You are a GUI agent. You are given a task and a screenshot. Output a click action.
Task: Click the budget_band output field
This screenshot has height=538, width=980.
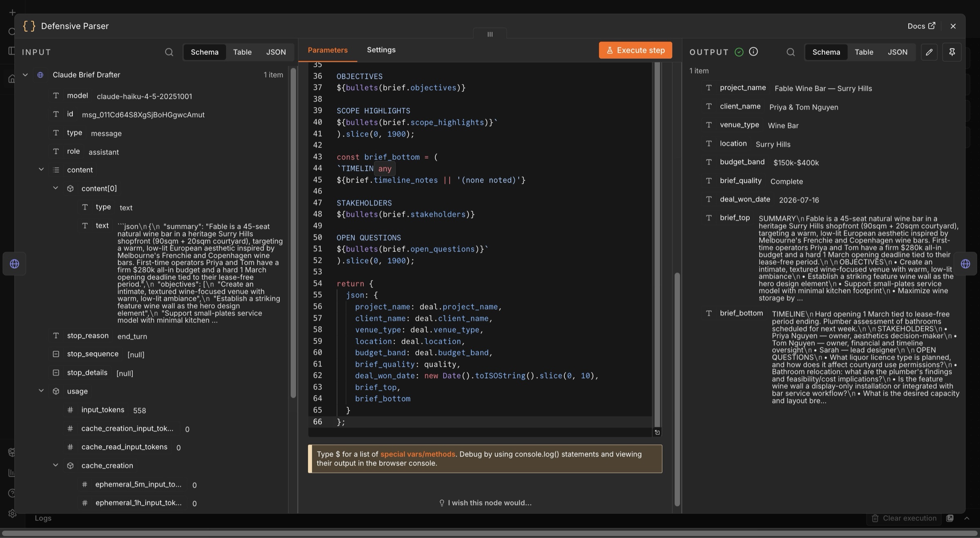tap(762, 162)
